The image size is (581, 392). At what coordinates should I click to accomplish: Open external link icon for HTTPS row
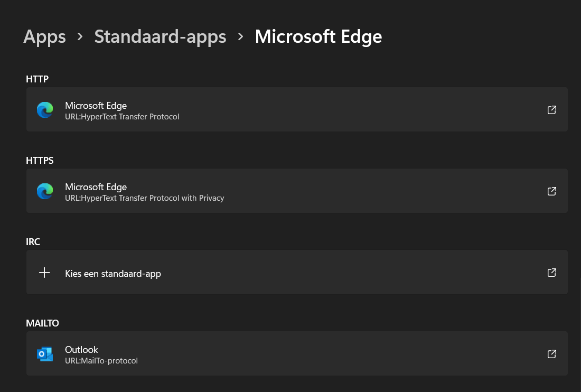(x=552, y=191)
